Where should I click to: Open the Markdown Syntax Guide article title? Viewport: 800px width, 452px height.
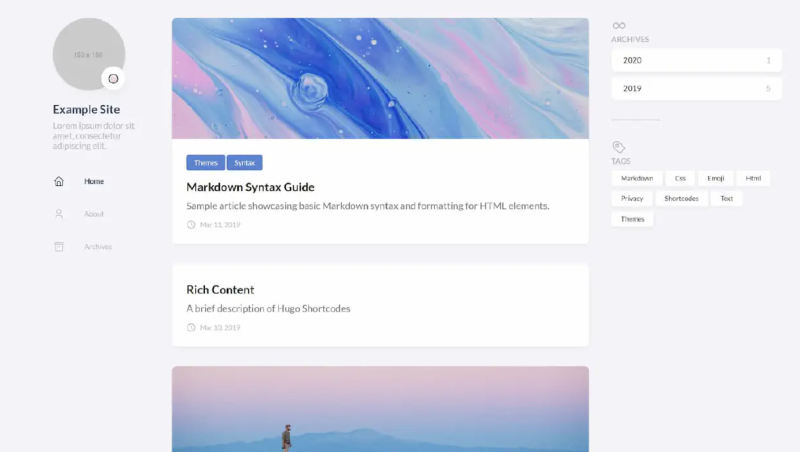250,187
